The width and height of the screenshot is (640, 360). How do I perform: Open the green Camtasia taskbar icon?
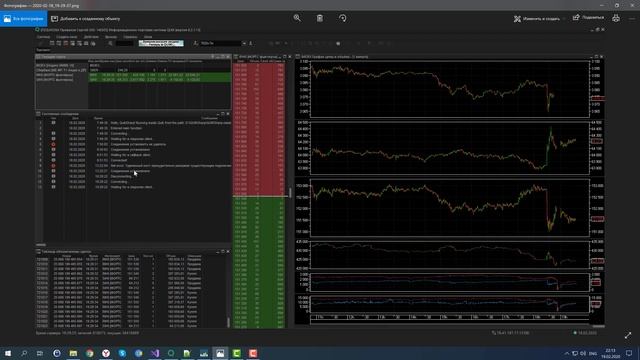236,353
